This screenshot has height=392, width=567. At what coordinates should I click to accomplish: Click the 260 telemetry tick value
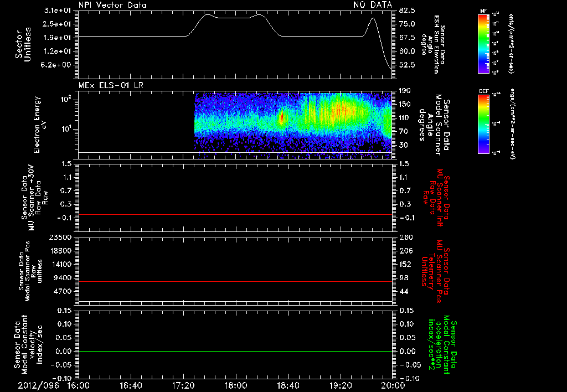point(405,237)
